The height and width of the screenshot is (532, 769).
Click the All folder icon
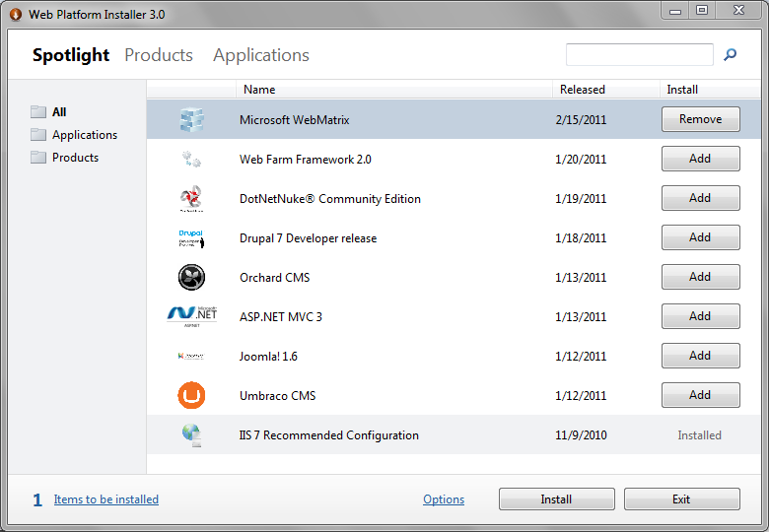(38, 112)
